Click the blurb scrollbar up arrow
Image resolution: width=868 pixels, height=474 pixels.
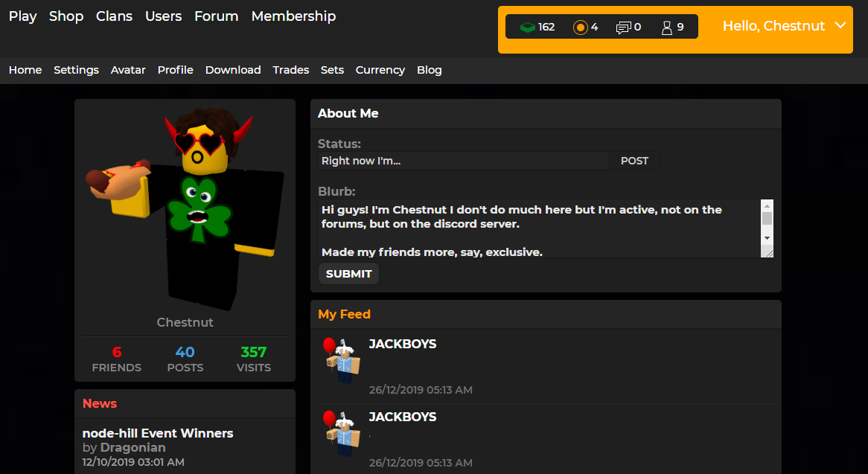pyautogui.click(x=767, y=206)
